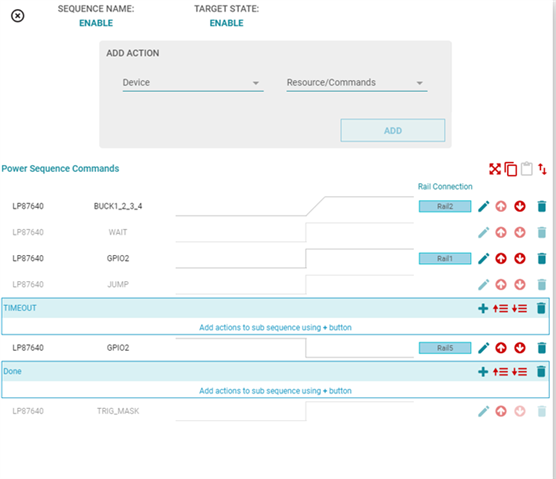Viewport: 556px width, 479px height.
Task: Click the WAIT command text
Action: [118, 232]
